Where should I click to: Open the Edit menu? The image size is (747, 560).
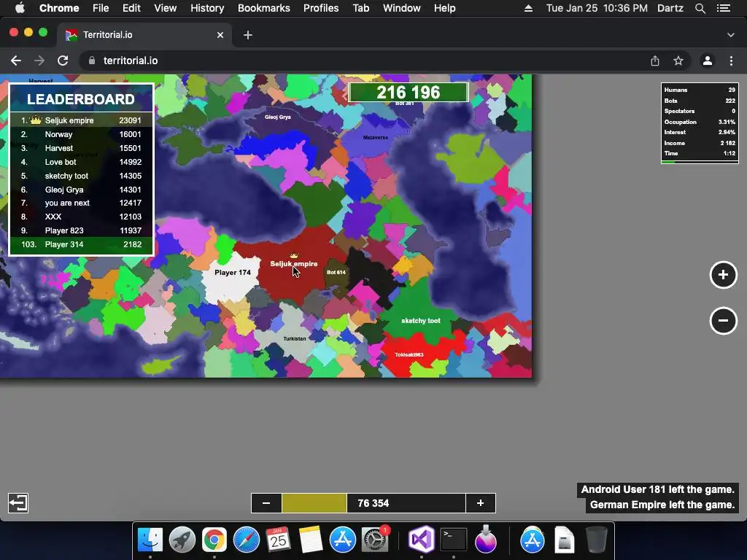point(131,8)
